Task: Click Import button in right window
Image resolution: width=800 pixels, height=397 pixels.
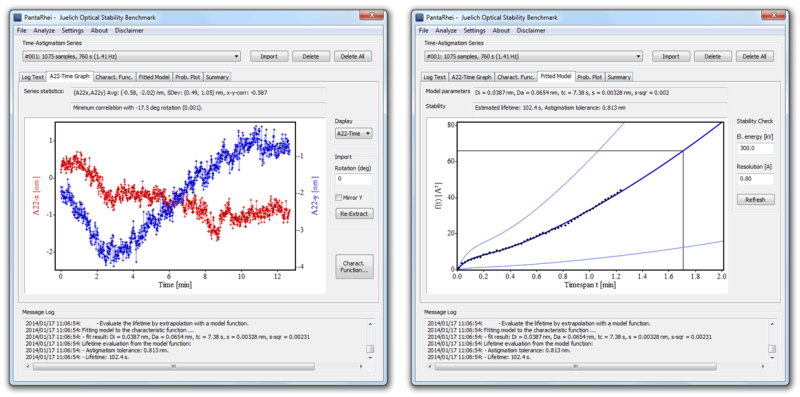Action: 671,56
